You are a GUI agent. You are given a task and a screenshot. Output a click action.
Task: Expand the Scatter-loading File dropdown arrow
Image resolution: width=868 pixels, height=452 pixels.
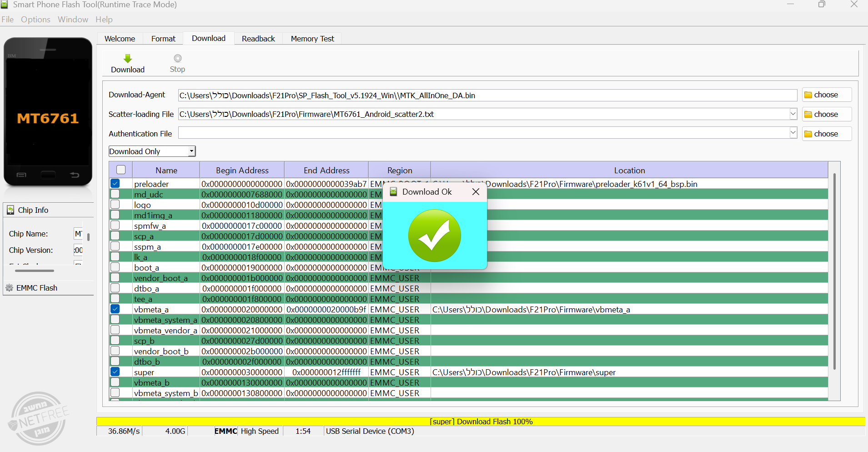[x=793, y=114]
